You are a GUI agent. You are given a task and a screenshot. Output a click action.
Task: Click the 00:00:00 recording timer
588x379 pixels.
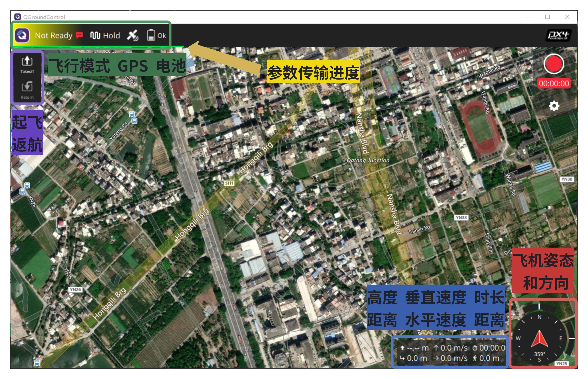(x=554, y=83)
